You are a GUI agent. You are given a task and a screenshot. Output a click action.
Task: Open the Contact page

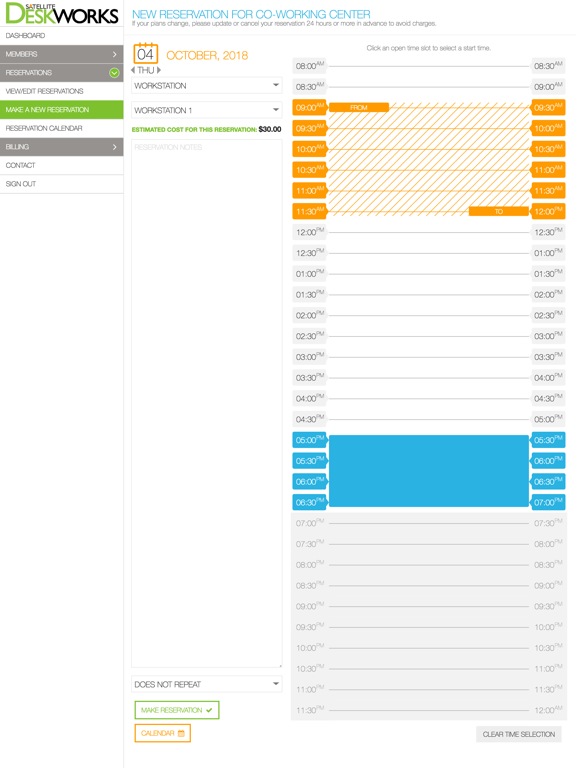(62, 166)
